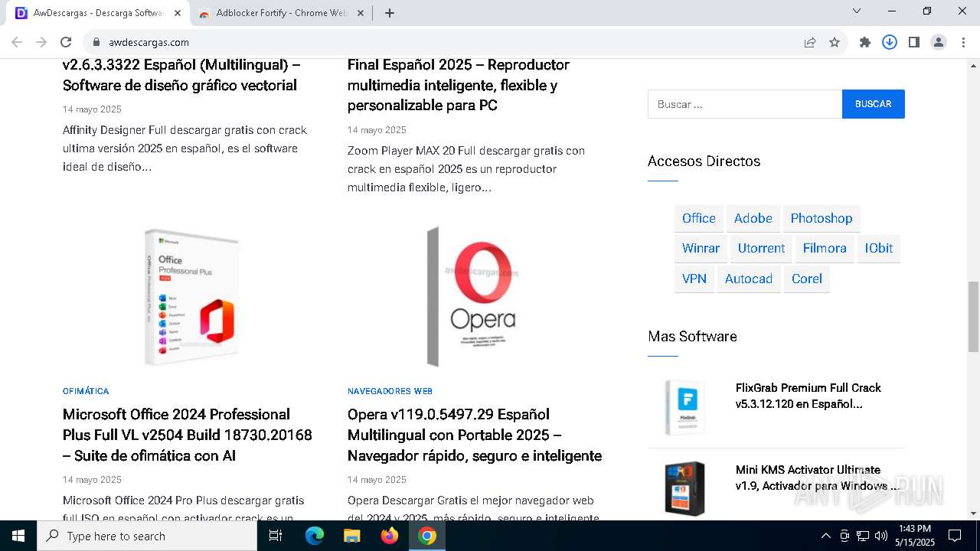Open the taskbar clock and date
980x551 pixels.
pos(915,536)
